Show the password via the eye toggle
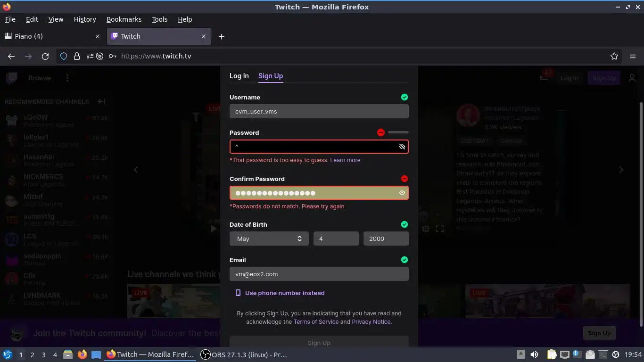 pos(402,147)
